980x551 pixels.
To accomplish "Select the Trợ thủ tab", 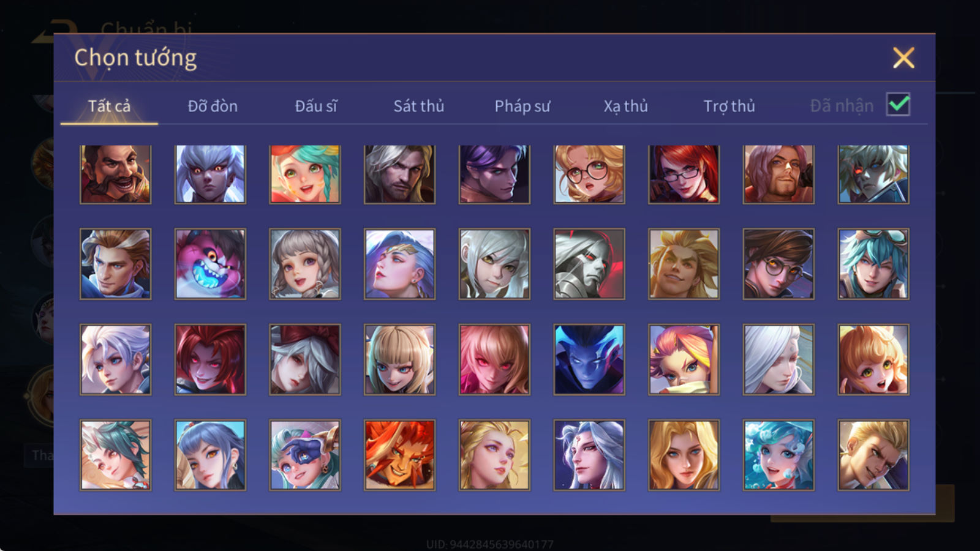I will tap(729, 106).
